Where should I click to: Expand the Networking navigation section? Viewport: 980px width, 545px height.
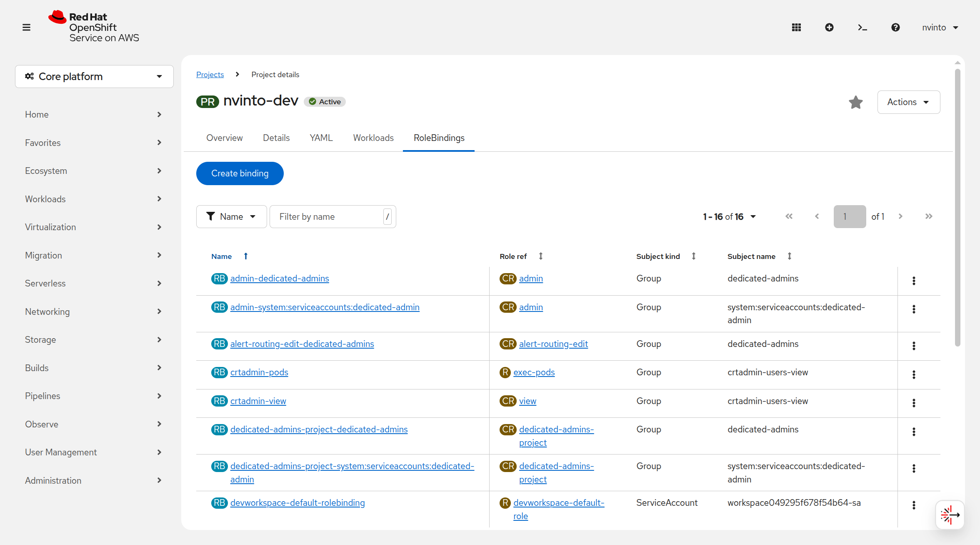[94, 311]
